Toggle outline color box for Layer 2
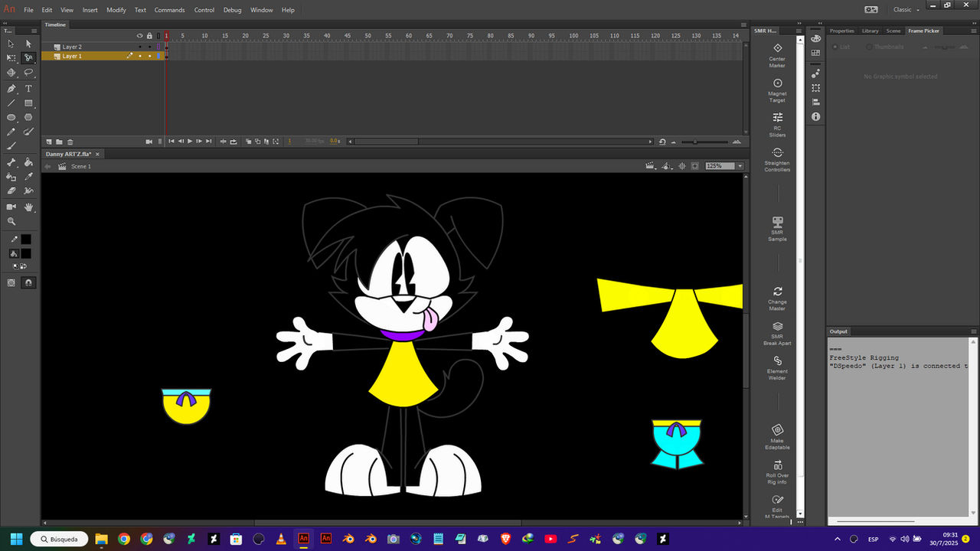The height and width of the screenshot is (551, 980). coord(158,47)
